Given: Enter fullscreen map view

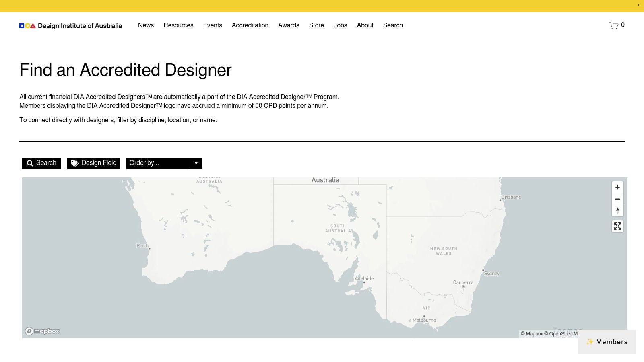Looking at the screenshot, I should click(x=617, y=226).
